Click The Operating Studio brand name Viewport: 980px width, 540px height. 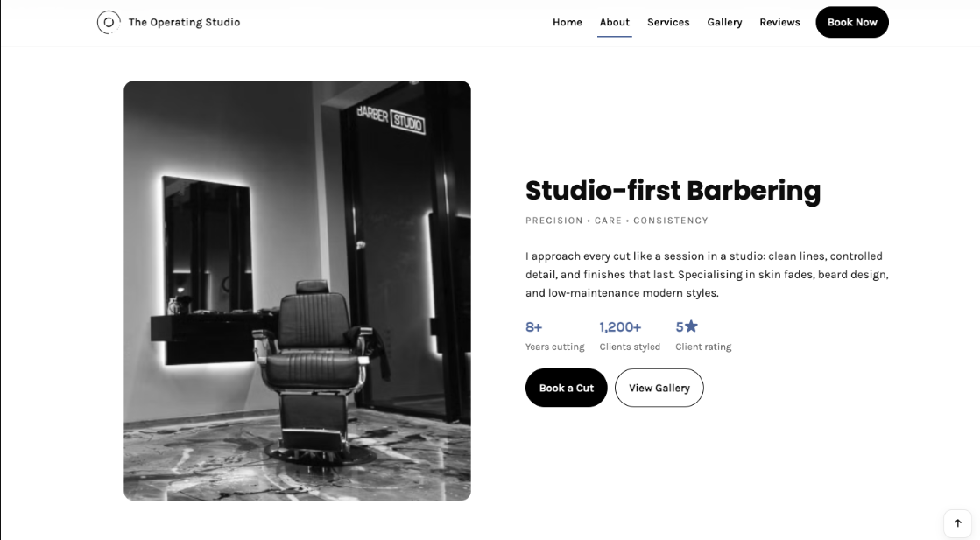185,22
